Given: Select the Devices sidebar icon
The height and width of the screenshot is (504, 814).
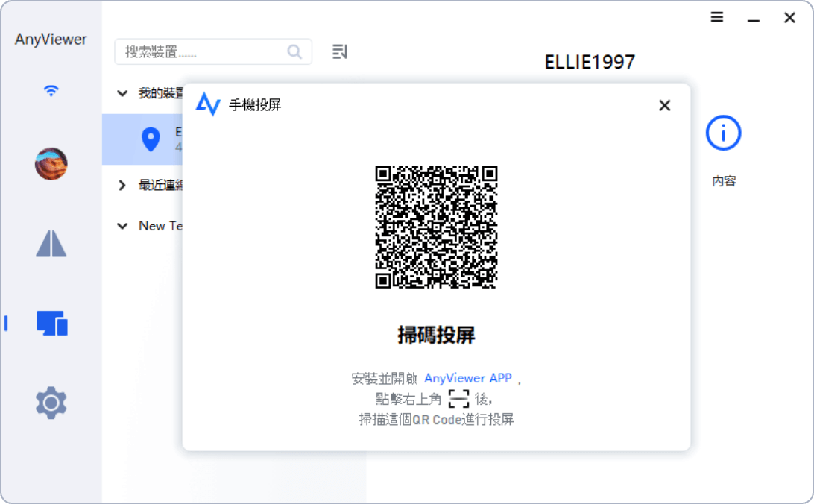Looking at the screenshot, I should point(52,323).
